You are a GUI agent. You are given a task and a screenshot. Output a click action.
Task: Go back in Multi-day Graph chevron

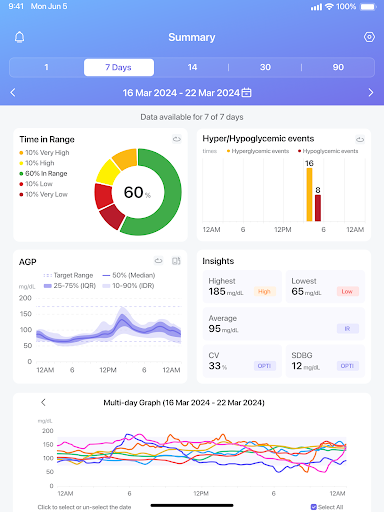pyautogui.click(x=43, y=402)
